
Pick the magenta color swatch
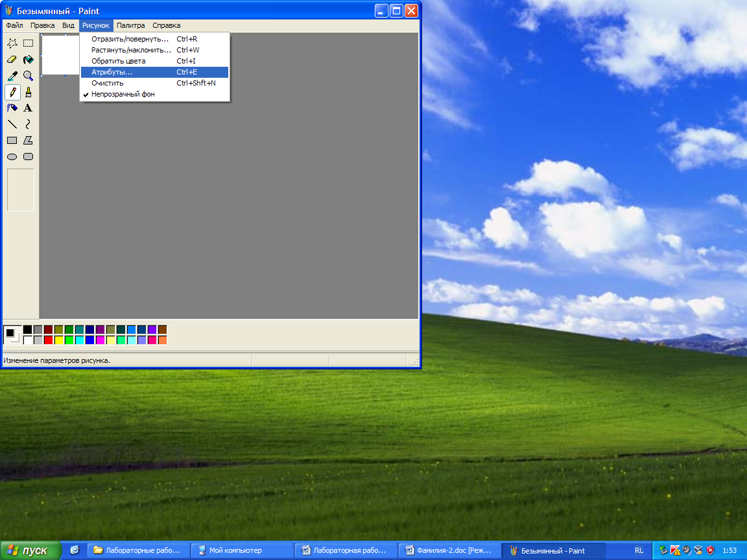(x=100, y=340)
